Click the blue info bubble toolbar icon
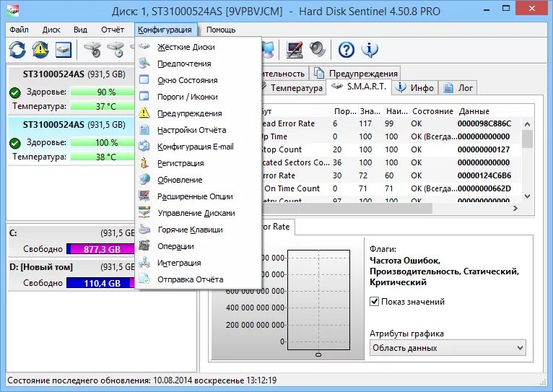Screen dimensions: 553x392 (x=369, y=50)
